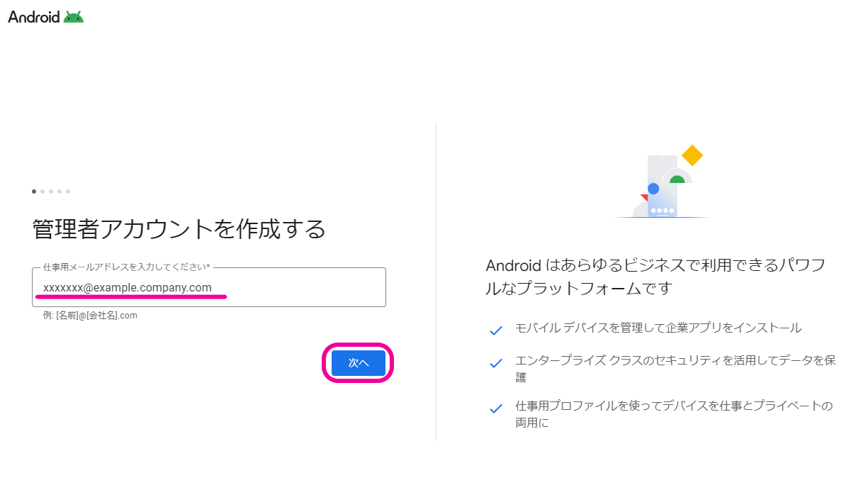Click the 管理者アカウントを作成する heading

[179, 229]
